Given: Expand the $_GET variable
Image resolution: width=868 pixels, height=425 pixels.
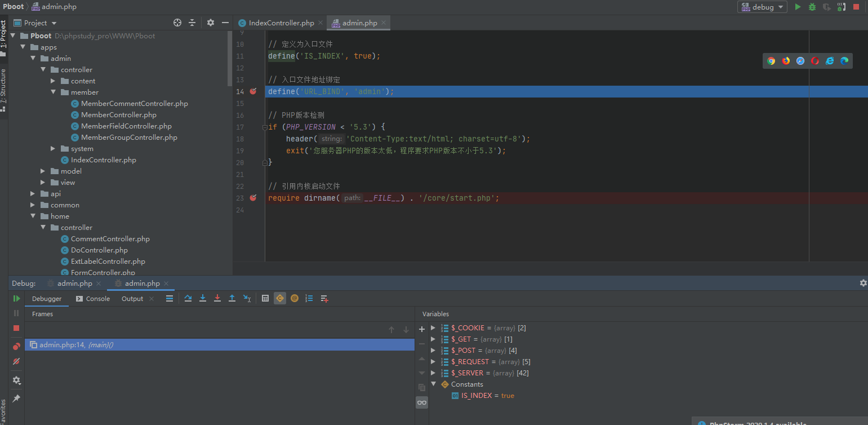Looking at the screenshot, I should click(x=433, y=339).
